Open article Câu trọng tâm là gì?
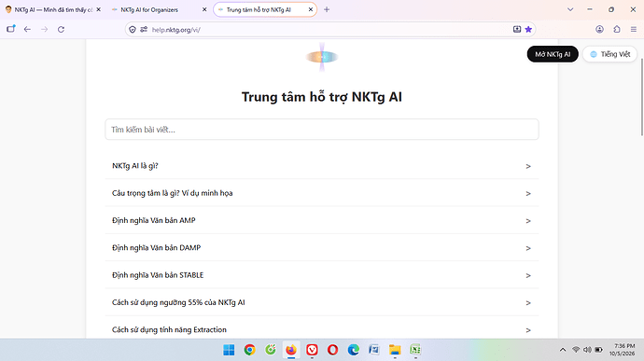Viewport: 644px width, 361px height. click(x=322, y=193)
